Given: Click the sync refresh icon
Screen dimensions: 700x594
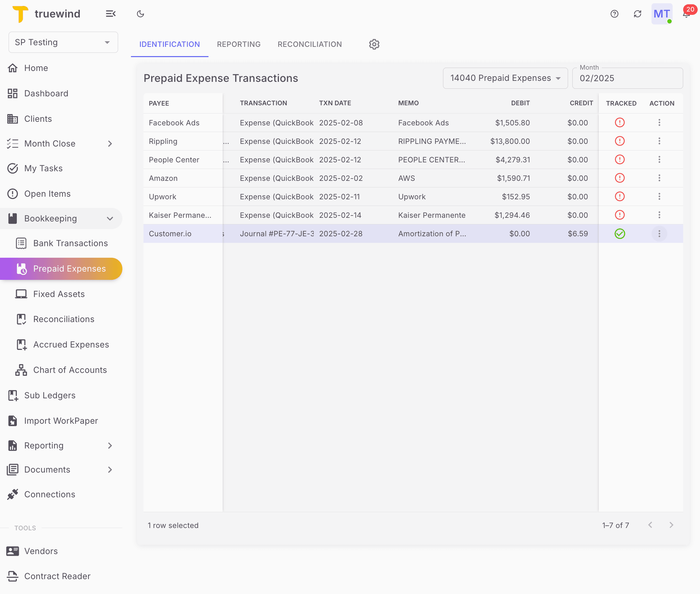Looking at the screenshot, I should [x=637, y=14].
